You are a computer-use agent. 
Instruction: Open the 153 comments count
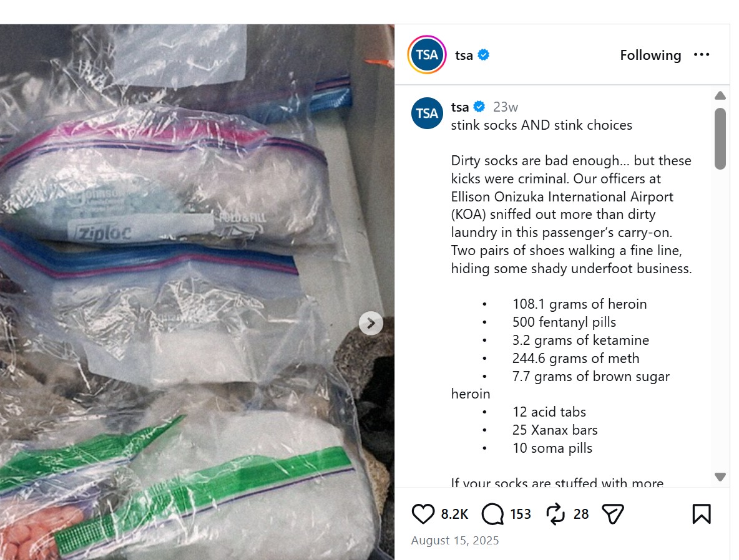point(521,514)
